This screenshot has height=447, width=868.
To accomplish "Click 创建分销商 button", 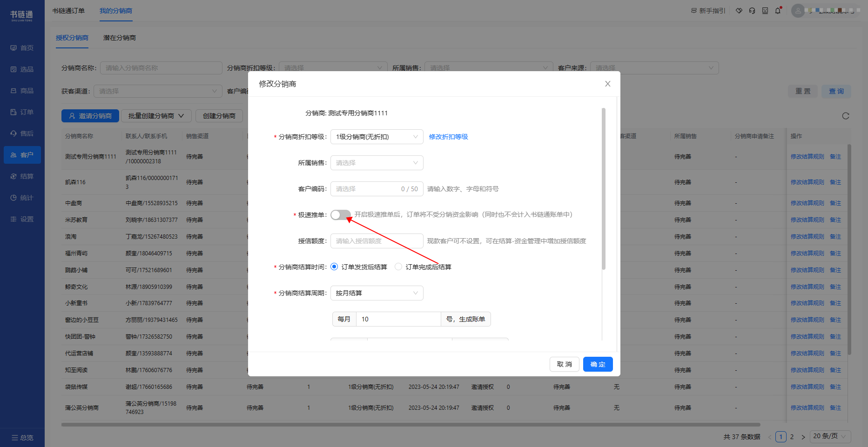I will [219, 116].
